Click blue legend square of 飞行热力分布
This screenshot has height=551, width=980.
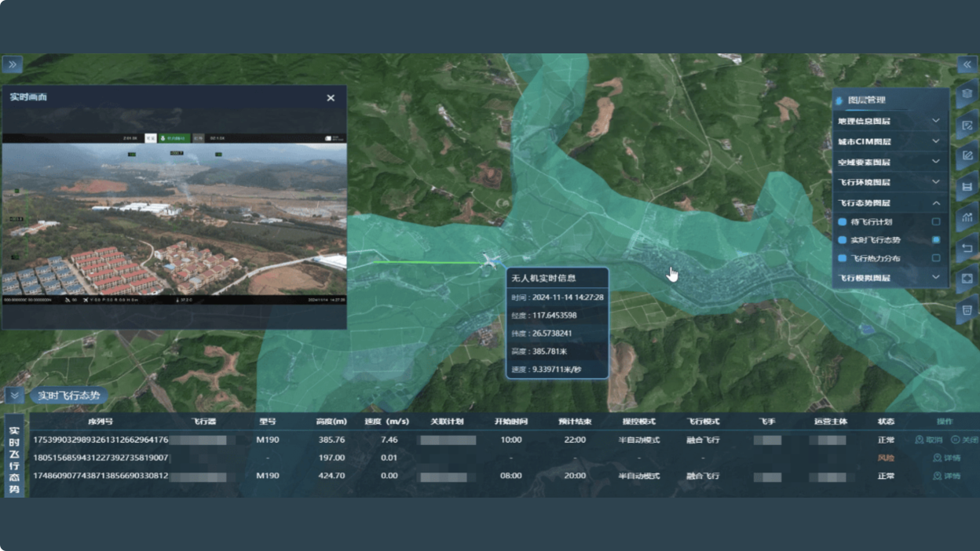(x=843, y=258)
